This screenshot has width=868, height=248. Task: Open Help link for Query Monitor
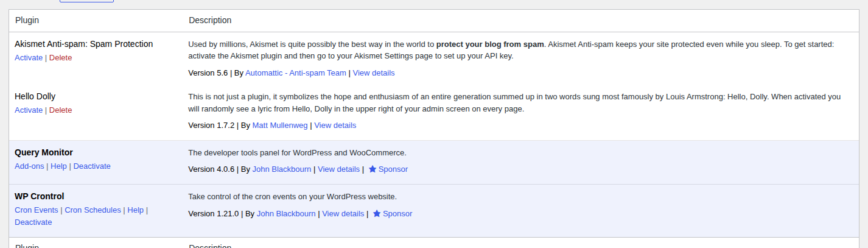(x=58, y=166)
